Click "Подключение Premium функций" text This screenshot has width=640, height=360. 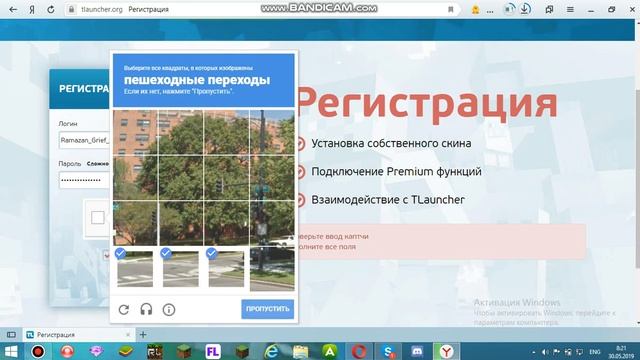396,171
